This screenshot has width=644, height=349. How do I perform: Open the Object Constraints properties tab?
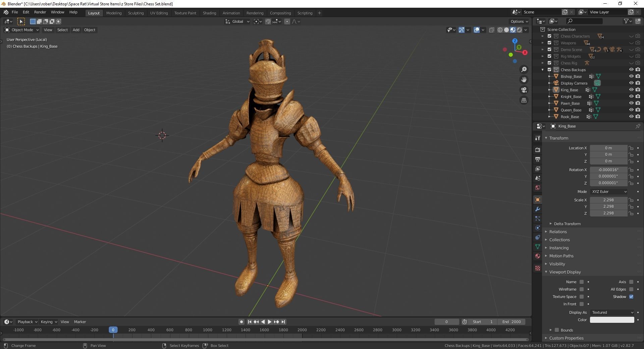coord(538,237)
